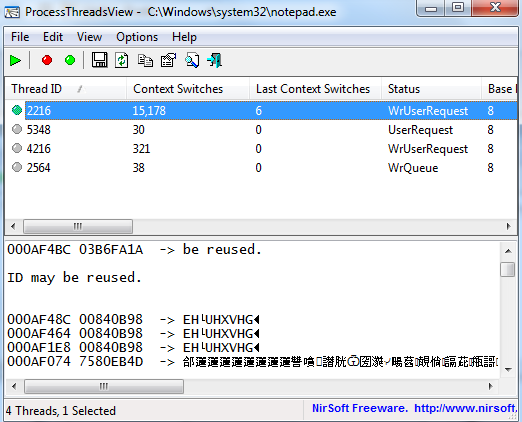Select thread row 4216
This screenshot has width=522, height=422.
pyautogui.click(x=261, y=148)
